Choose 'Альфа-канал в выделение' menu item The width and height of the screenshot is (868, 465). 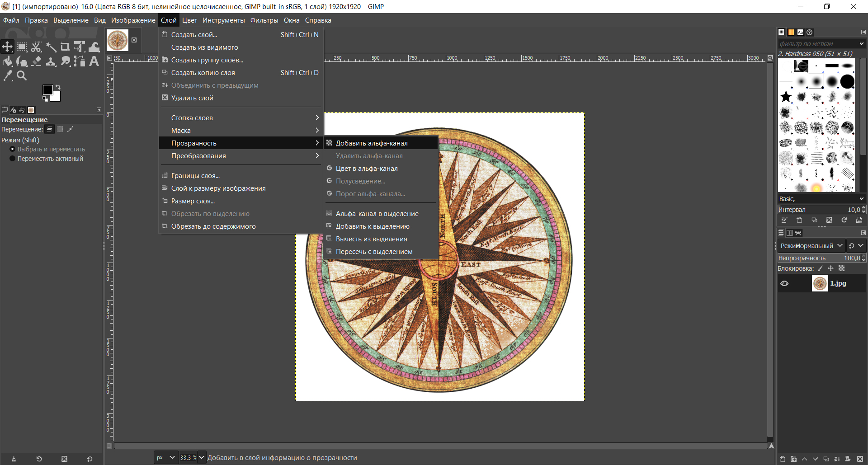(x=381, y=213)
